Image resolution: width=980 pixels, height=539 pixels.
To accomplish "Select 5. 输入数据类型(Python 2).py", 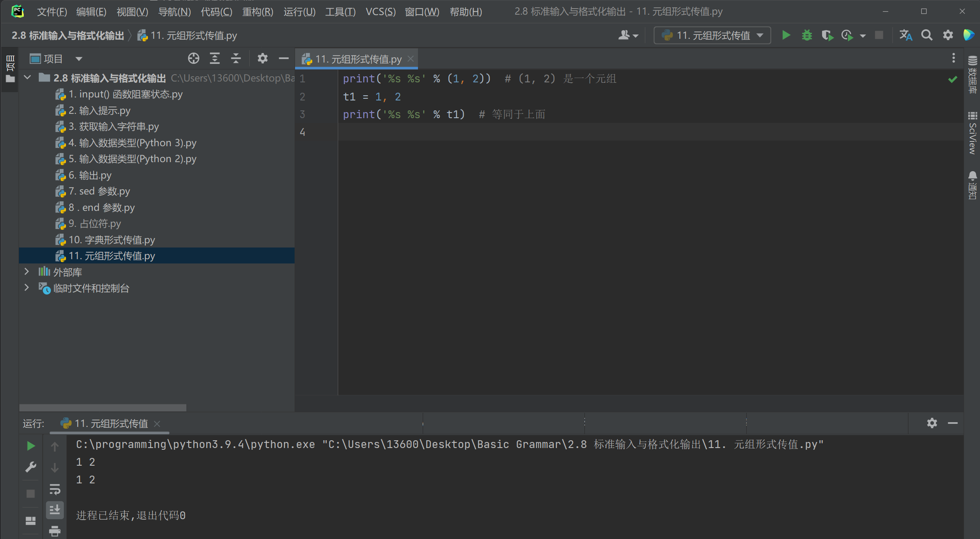I will coord(126,159).
